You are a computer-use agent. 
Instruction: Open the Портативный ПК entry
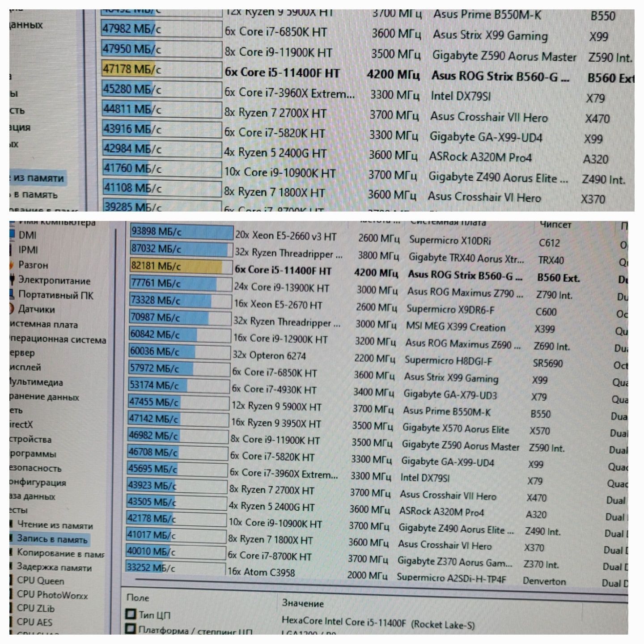56,295
